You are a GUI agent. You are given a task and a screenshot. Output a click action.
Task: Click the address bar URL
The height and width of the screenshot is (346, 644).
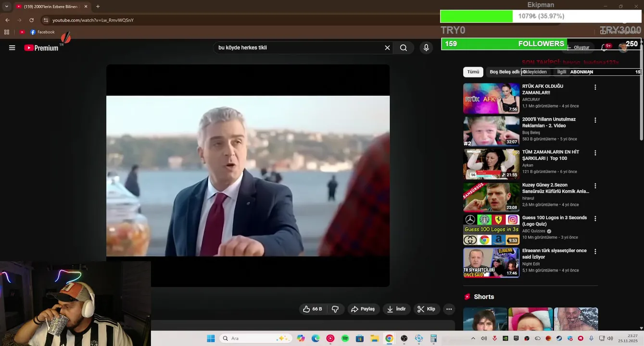[93, 20]
